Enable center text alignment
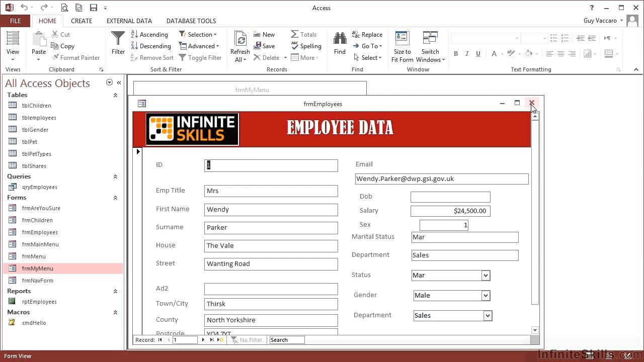644x362 pixels. 561,54
